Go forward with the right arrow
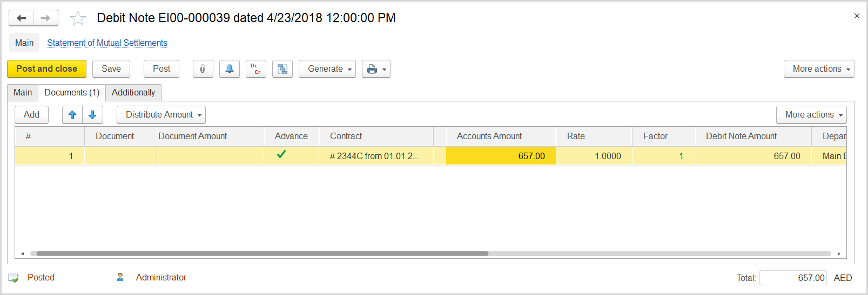868x295 pixels. [x=46, y=18]
